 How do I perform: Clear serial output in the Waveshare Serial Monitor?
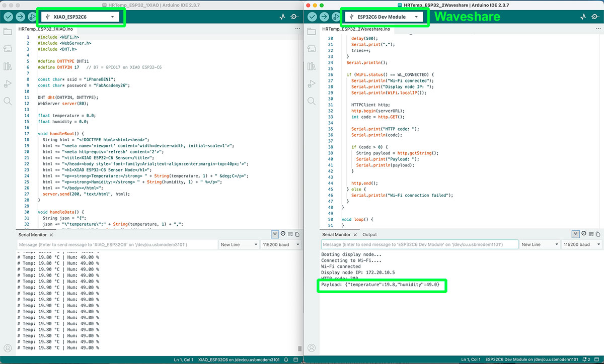click(591, 234)
